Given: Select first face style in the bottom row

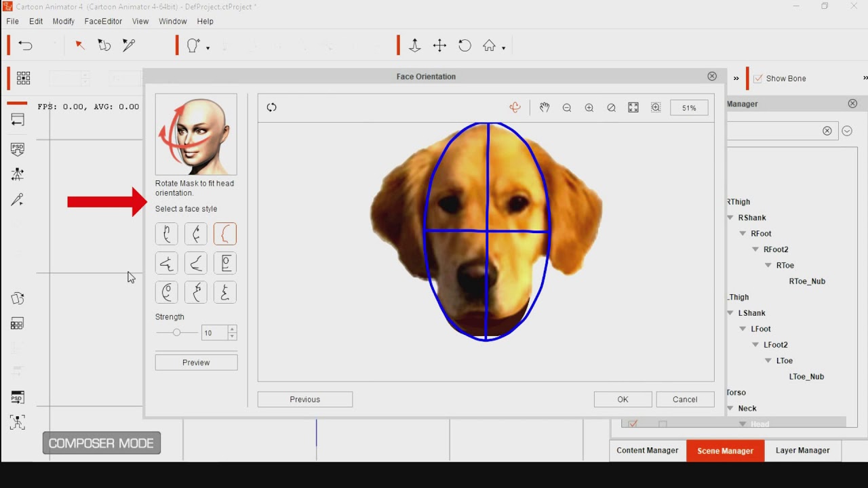Looking at the screenshot, I should point(167,292).
